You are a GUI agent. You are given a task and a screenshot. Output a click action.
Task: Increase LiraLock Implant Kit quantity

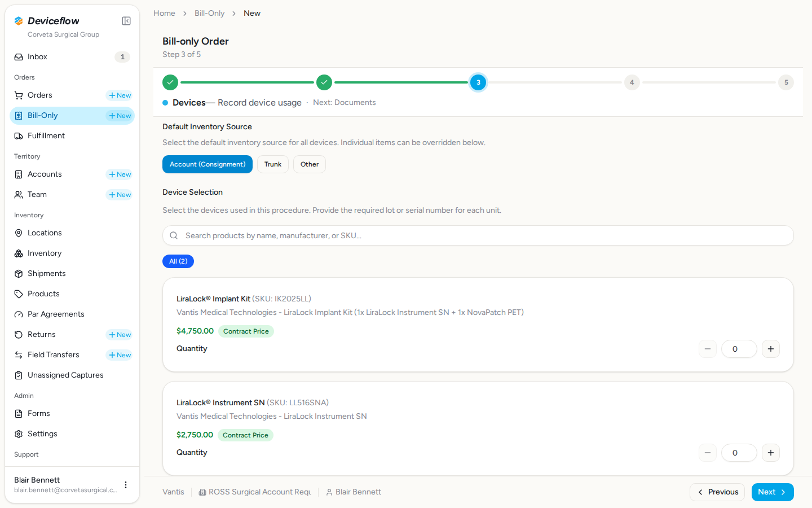771,349
